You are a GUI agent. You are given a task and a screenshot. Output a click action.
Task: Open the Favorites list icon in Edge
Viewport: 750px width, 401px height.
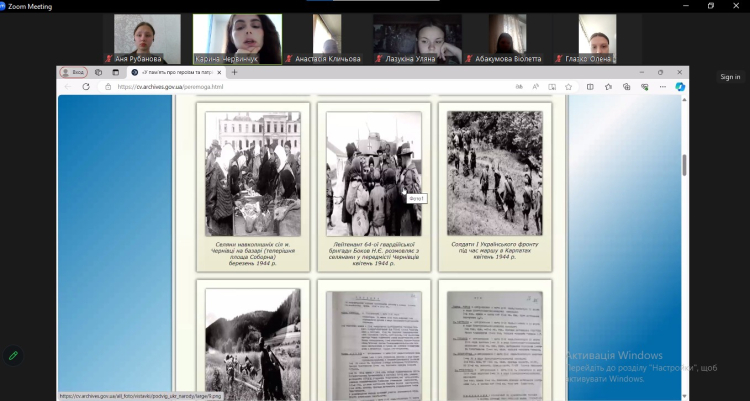[608, 87]
